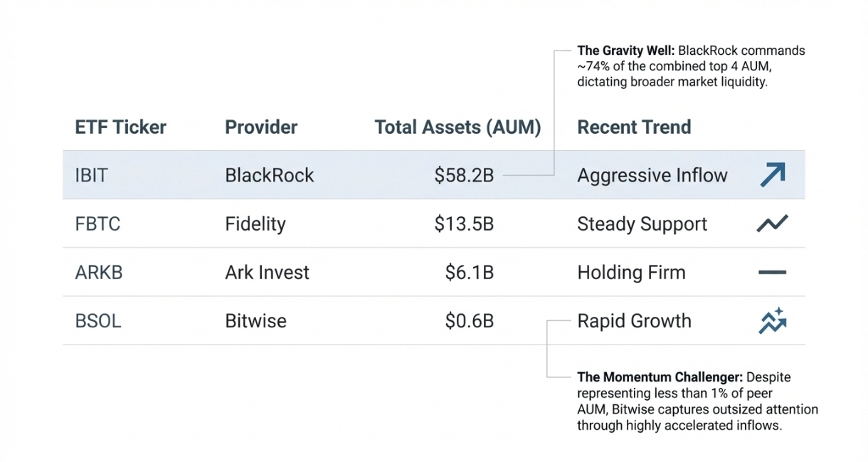
Task: Click the Steady Support zigzag line icon
Action: point(772,224)
